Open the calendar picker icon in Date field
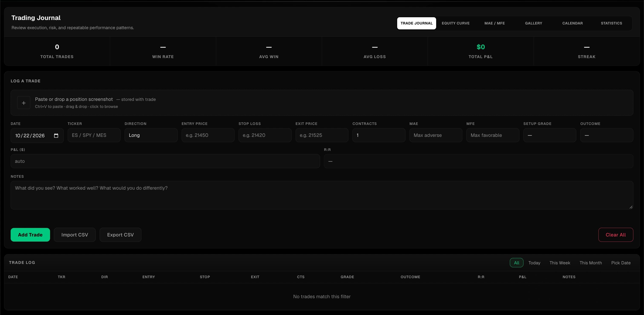 [56, 135]
